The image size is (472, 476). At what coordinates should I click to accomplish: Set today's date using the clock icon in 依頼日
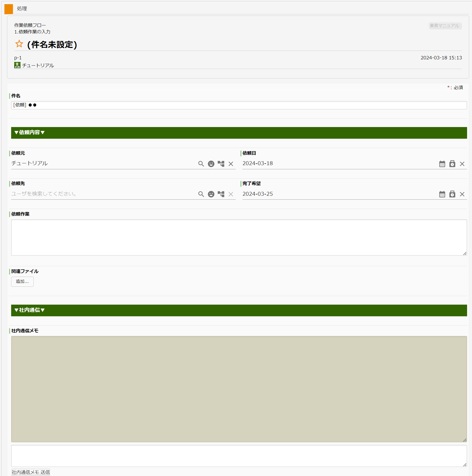(x=452, y=164)
